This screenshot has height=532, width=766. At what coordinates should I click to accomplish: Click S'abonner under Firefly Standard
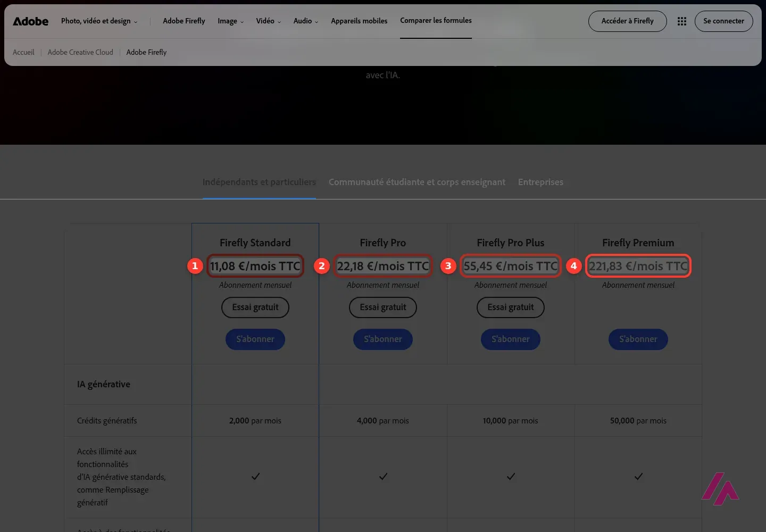pyautogui.click(x=255, y=339)
